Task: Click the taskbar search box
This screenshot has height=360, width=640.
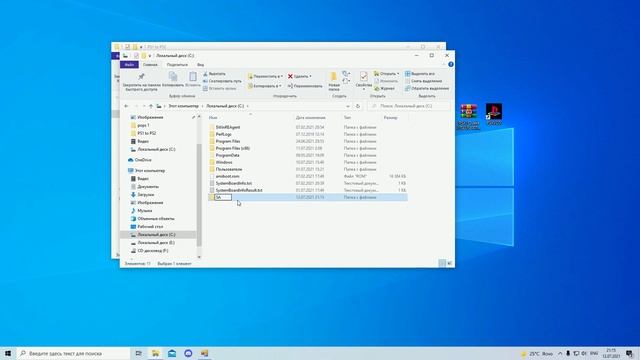Action: coord(73,353)
